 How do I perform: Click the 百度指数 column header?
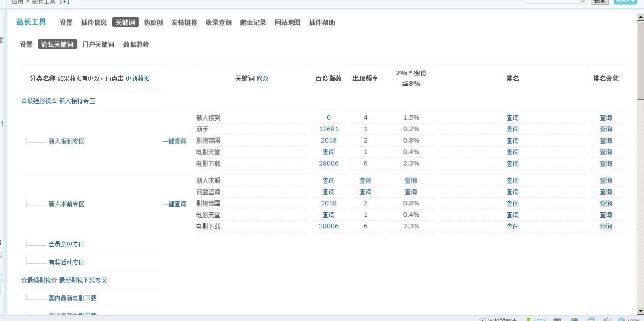click(329, 79)
